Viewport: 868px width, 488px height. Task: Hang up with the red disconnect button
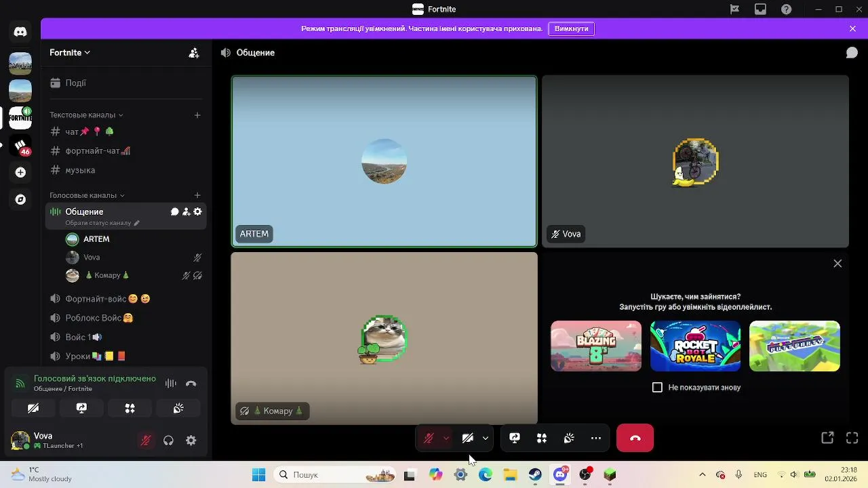pyautogui.click(x=635, y=438)
